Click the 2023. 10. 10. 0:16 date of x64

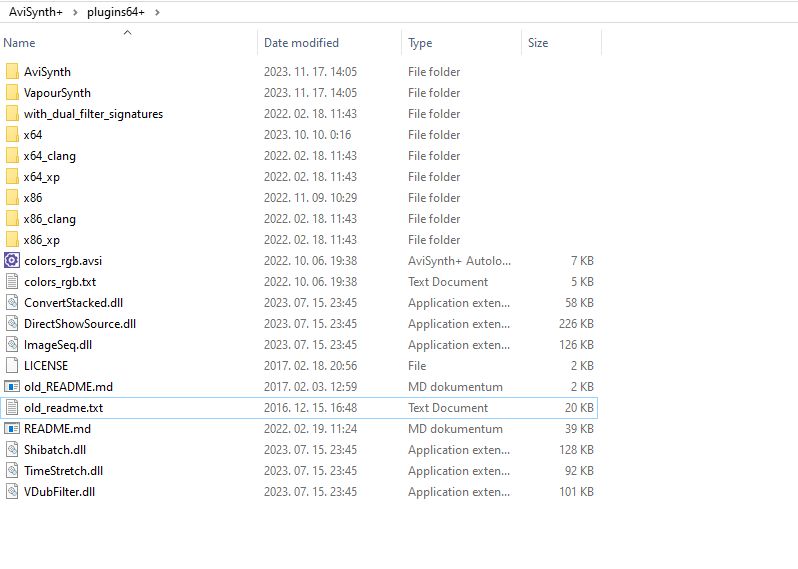pyautogui.click(x=307, y=135)
